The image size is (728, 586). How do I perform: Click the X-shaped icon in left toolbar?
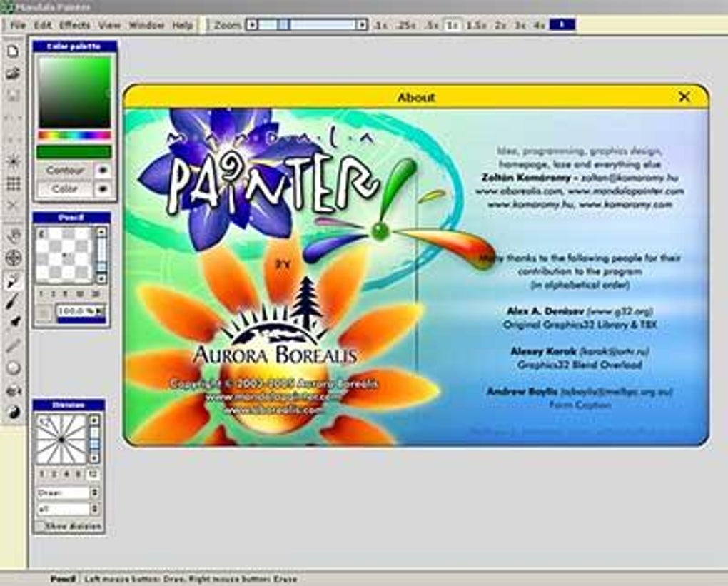(x=13, y=206)
